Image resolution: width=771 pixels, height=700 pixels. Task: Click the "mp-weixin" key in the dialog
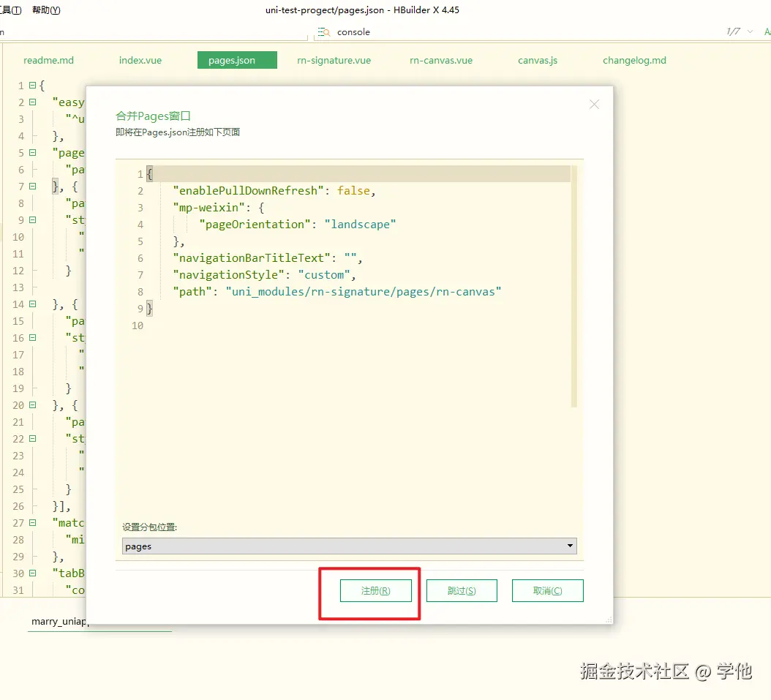tap(209, 208)
